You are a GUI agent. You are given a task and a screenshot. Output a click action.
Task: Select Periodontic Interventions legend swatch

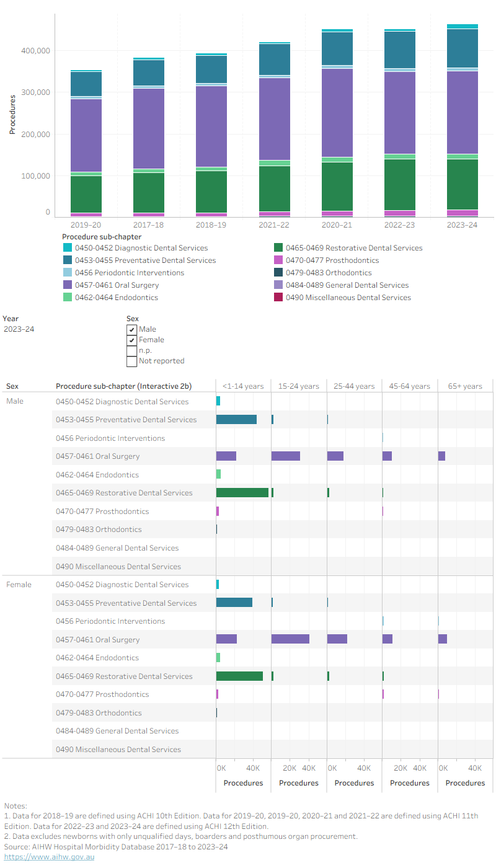click(67, 273)
